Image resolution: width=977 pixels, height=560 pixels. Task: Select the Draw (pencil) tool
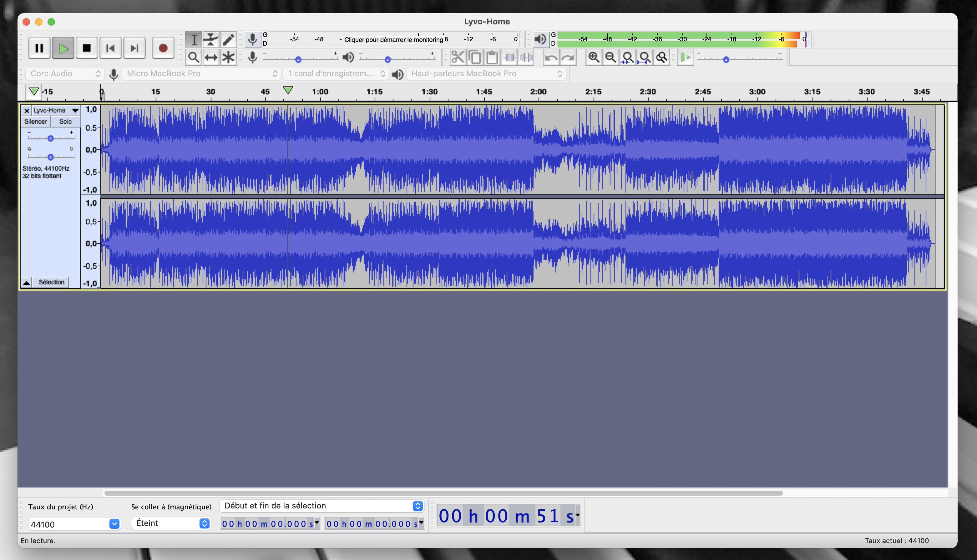coord(228,39)
